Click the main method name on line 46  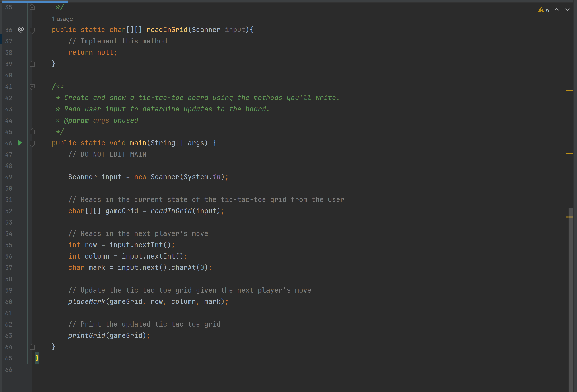[138, 143]
